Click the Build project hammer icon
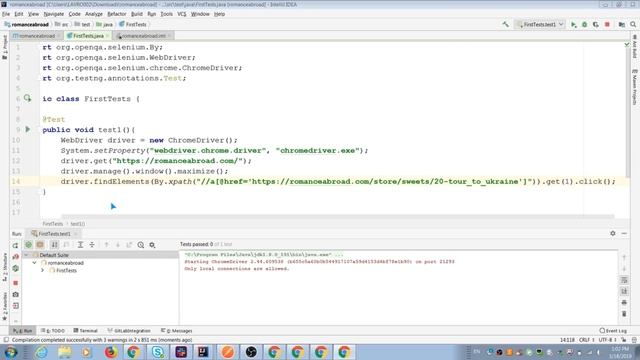 (x=505, y=24)
